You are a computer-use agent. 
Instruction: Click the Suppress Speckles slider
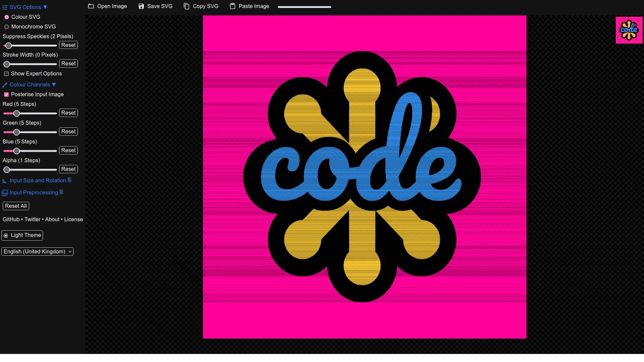point(30,46)
